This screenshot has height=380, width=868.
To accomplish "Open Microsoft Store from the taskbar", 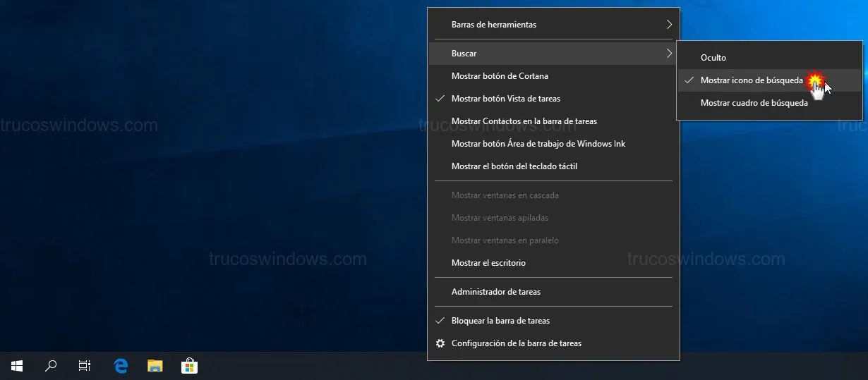I will coord(189,366).
